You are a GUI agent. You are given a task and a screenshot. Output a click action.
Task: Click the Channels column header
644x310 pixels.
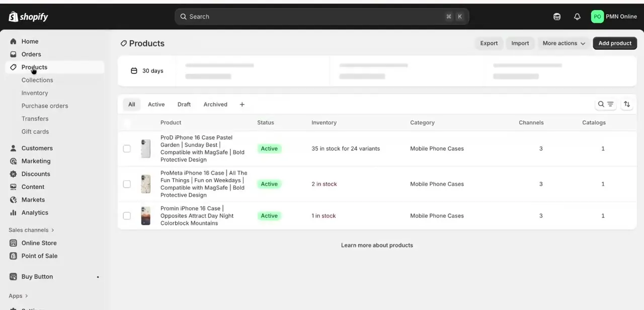(x=531, y=123)
